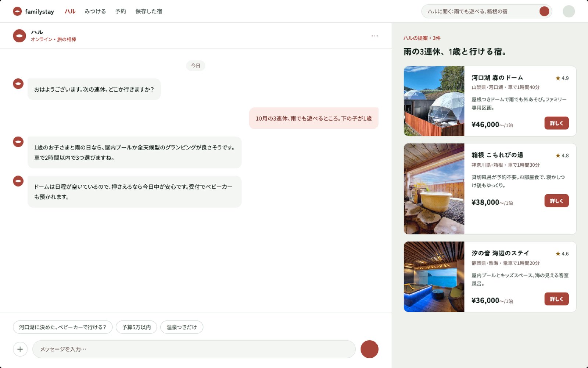588x368 pixels.
Task: Focus the メッセージを入力 text field
Action: [x=194, y=349]
